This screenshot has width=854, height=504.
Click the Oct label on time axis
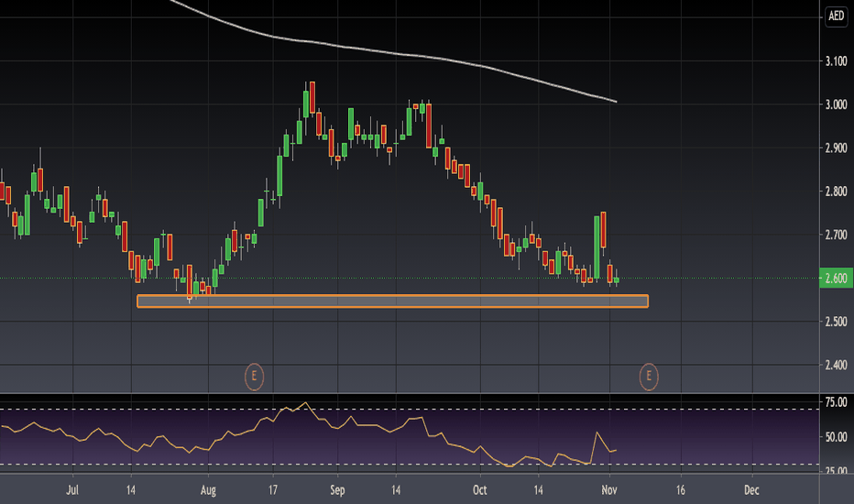pyautogui.click(x=480, y=490)
